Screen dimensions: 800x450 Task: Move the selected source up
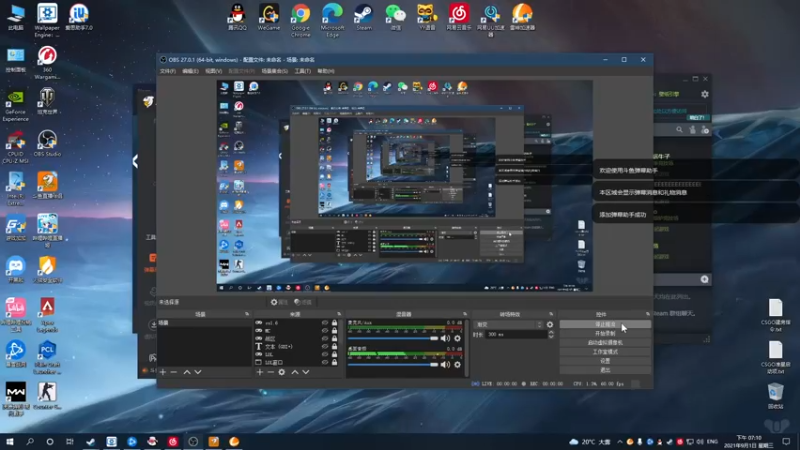coord(294,372)
